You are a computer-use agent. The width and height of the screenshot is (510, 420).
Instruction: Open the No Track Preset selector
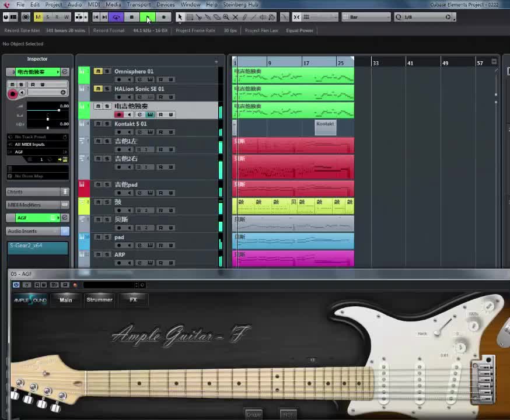[x=38, y=137]
